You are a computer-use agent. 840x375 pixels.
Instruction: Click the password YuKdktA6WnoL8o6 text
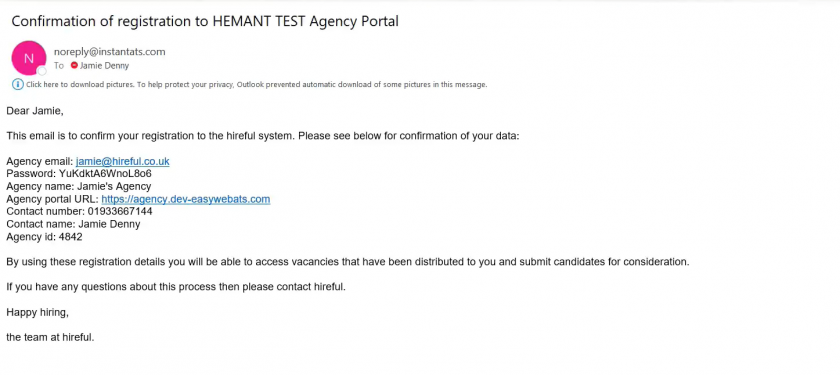[106, 174]
